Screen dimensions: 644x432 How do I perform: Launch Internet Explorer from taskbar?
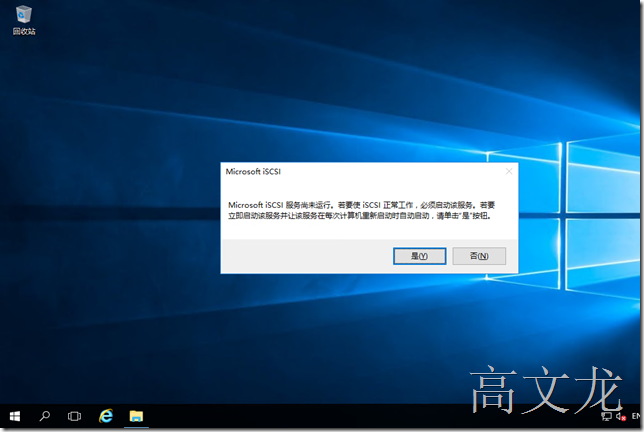[106, 416]
